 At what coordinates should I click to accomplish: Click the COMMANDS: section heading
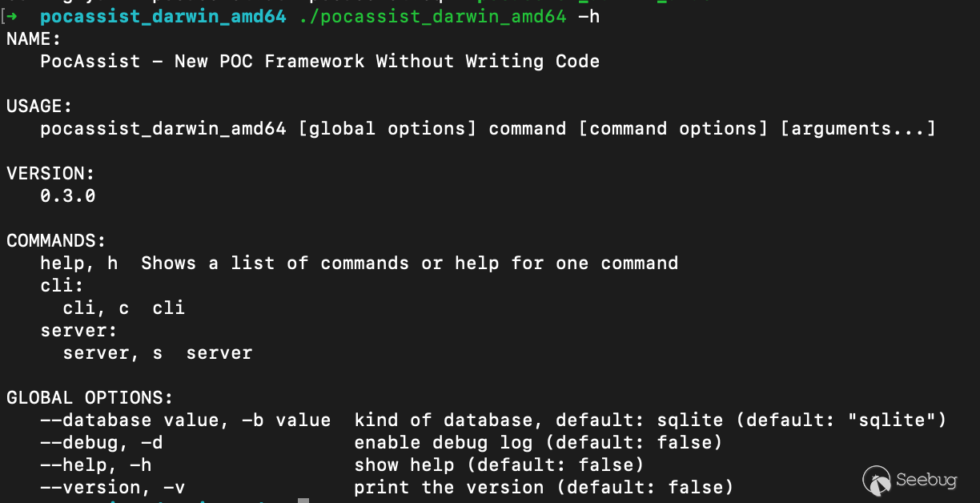[56, 240]
